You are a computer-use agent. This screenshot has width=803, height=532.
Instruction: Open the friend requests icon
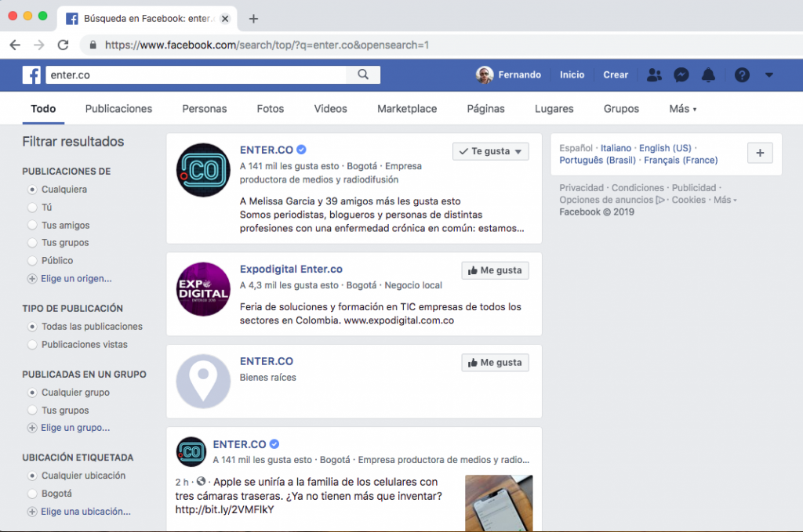654,75
